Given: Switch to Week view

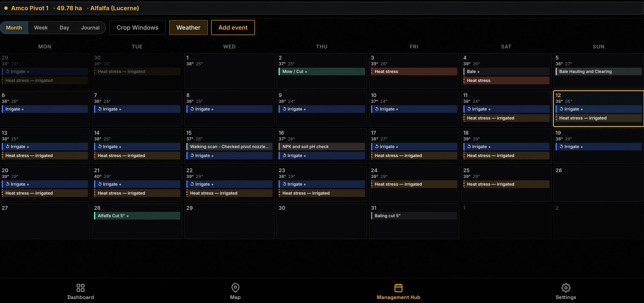Looking at the screenshot, I should 41,28.
